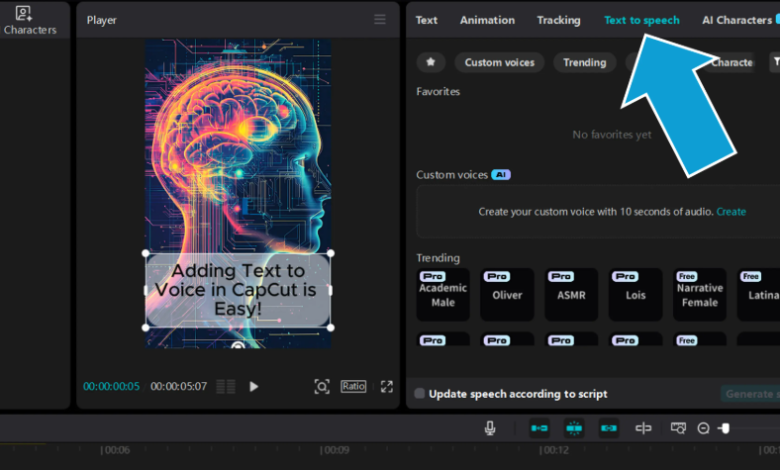Click the star favorites filter icon
This screenshot has width=780, height=470.
pyautogui.click(x=431, y=62)
